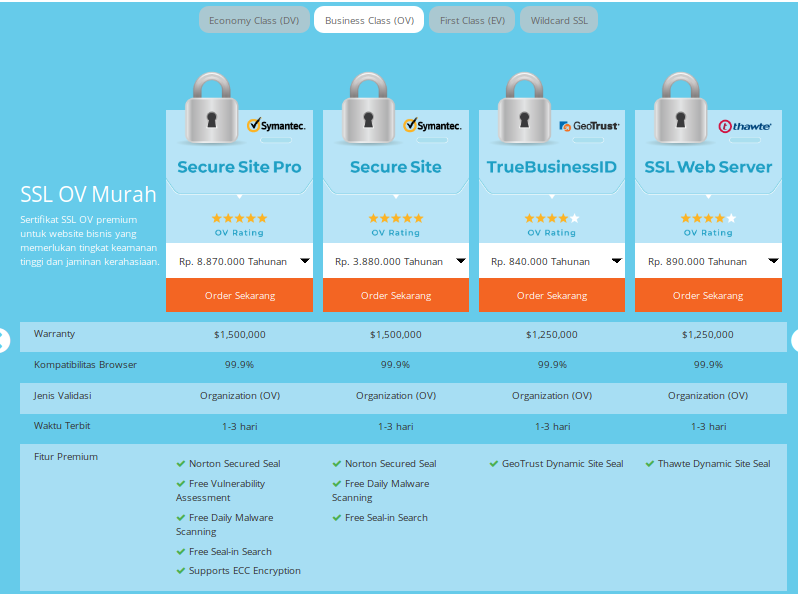Order Secure Site with Order Sekarang
Screen dimensions: 798x594
[x=396, y=295]
